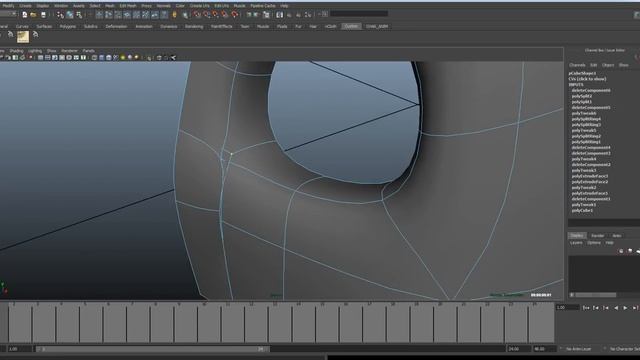The width and height of the screenshot is (640, 360).
Task: Open the Object menu in Channel Box
Action: pos(608,65)
